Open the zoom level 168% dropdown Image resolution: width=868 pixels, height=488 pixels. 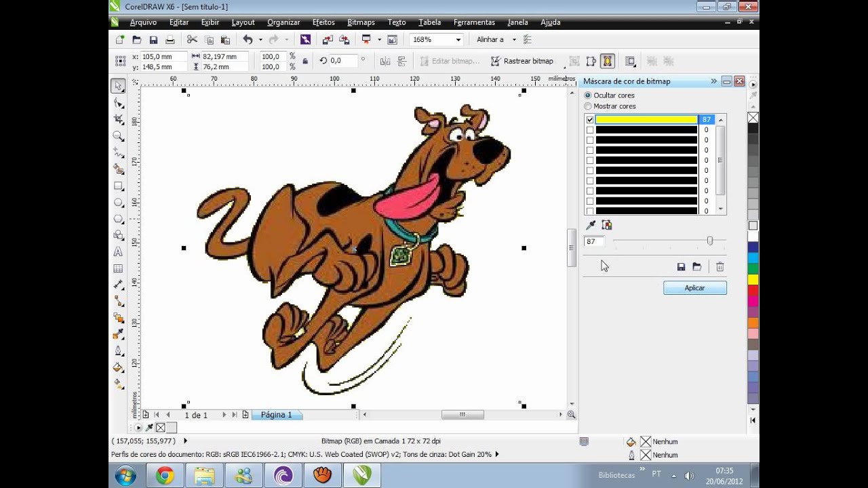point(459,40)
